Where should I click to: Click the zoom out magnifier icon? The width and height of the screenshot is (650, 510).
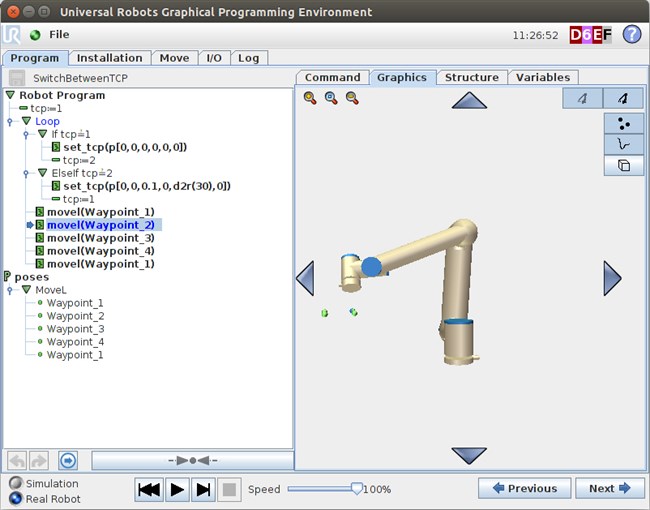click(352, 98)
